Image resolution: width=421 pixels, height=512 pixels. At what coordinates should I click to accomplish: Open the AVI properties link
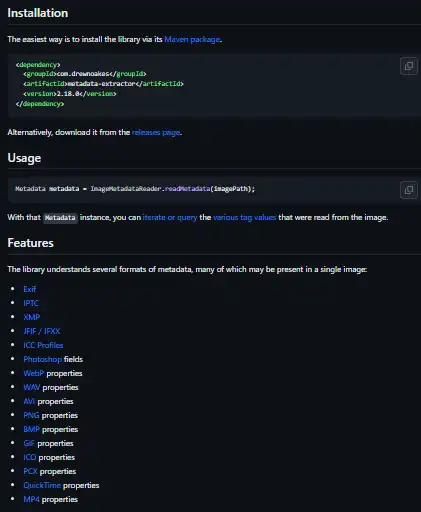pos(29,401)
